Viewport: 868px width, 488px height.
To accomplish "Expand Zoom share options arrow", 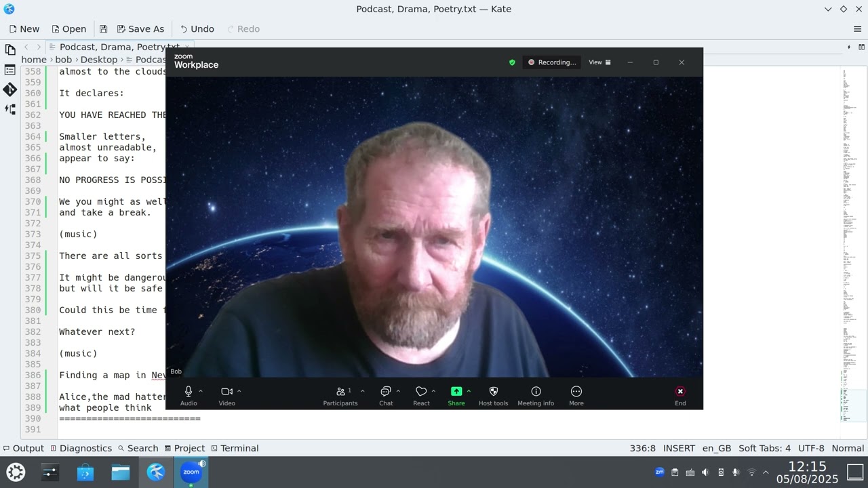I will click(x=469, y=391).
